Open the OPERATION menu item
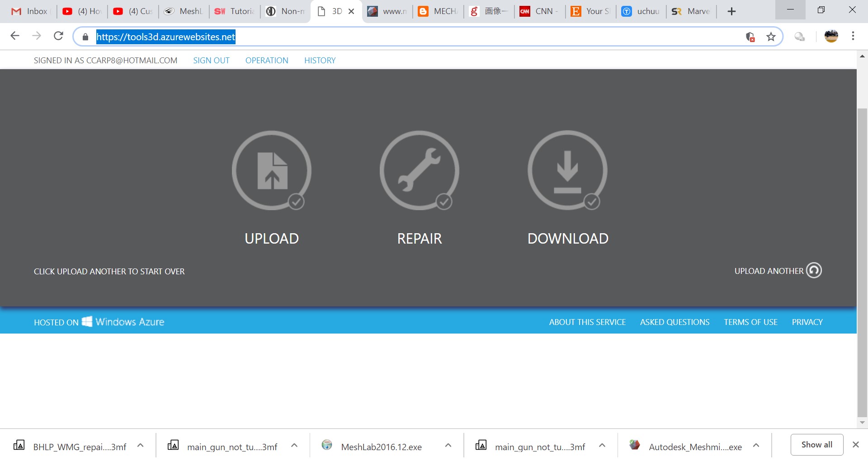This screenshot has width=868, height=461. (x=267, y=60)
